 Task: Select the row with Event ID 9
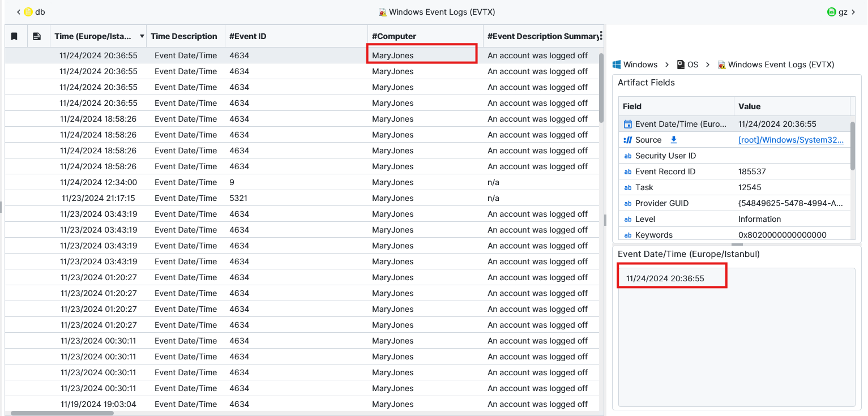(x=232, y=182)
